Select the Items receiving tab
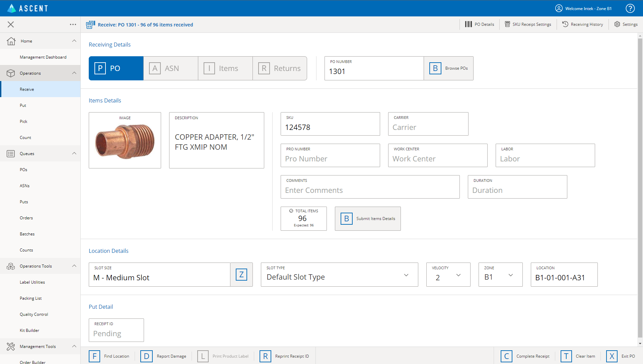 click(225, 68)
